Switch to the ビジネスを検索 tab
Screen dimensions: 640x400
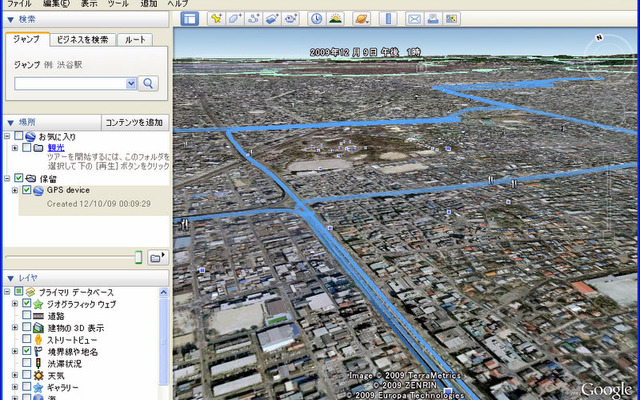click(x=83, y=40)
